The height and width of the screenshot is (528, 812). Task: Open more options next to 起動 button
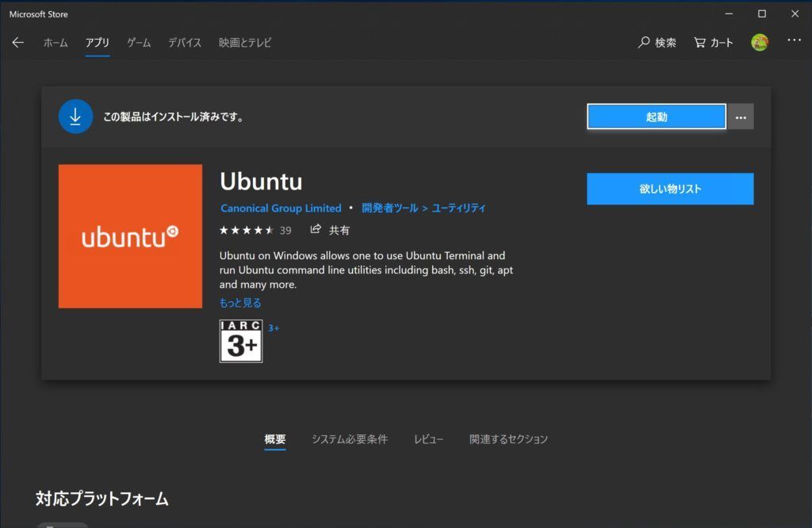tap(741, 117)
